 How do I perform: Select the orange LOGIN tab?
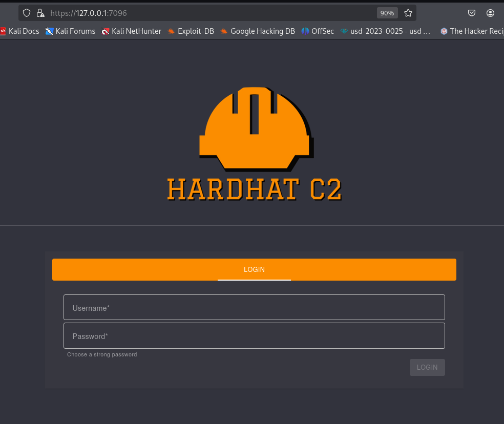[x=254, y=269]
